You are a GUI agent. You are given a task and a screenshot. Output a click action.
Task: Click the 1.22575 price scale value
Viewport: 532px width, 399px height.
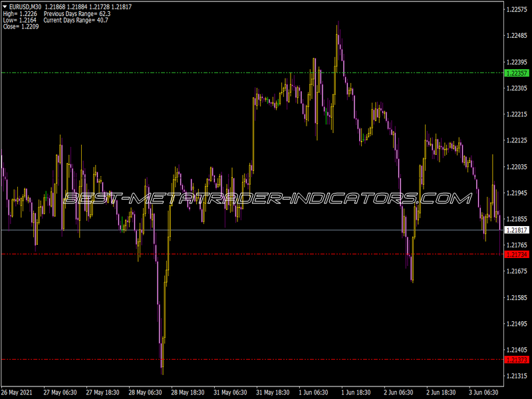pyautogui.click(x=517, y=9)
